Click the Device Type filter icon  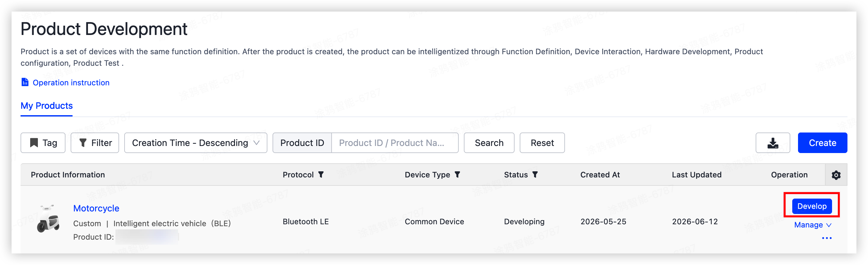point(457,175)
